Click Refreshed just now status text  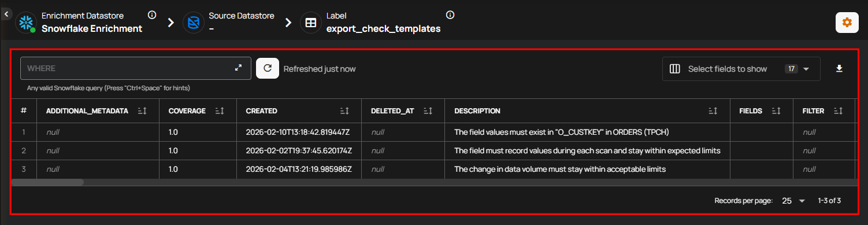pyautogui.click(x=320, y=69)
